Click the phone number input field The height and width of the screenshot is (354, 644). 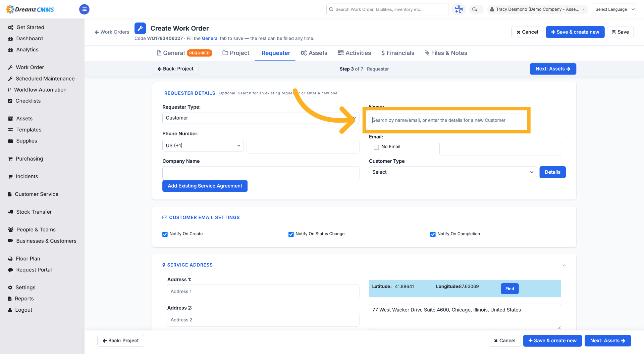coord(303,147)
